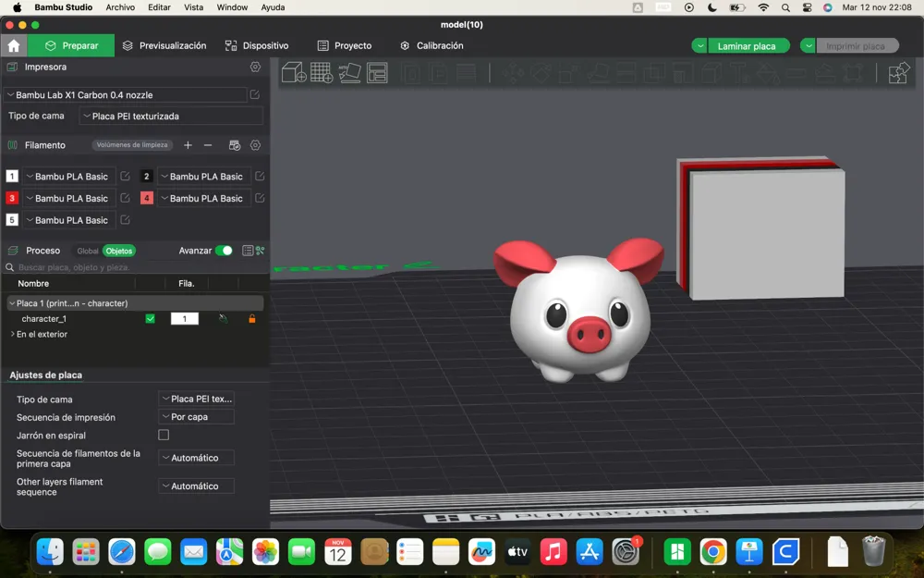Click the Add model cube icon
This screenshot has height=578, width=924.
point(294,72)
